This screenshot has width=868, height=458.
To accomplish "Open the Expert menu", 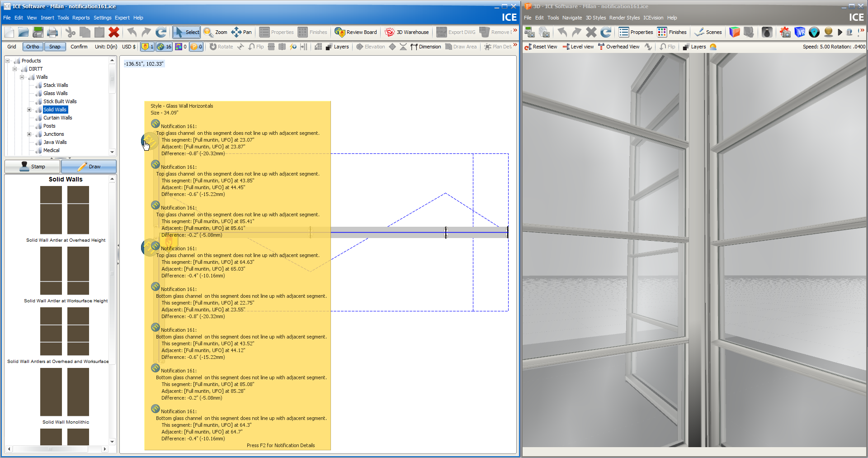I will 122,18.
